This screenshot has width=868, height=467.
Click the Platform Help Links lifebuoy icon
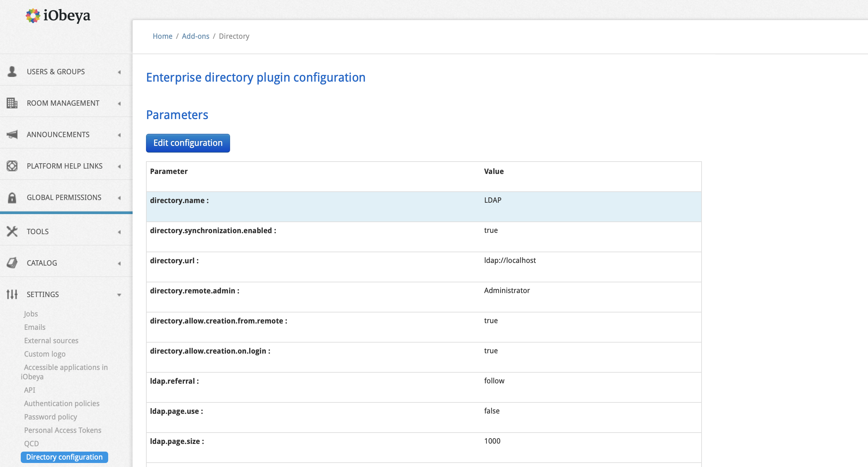point(12,166)
